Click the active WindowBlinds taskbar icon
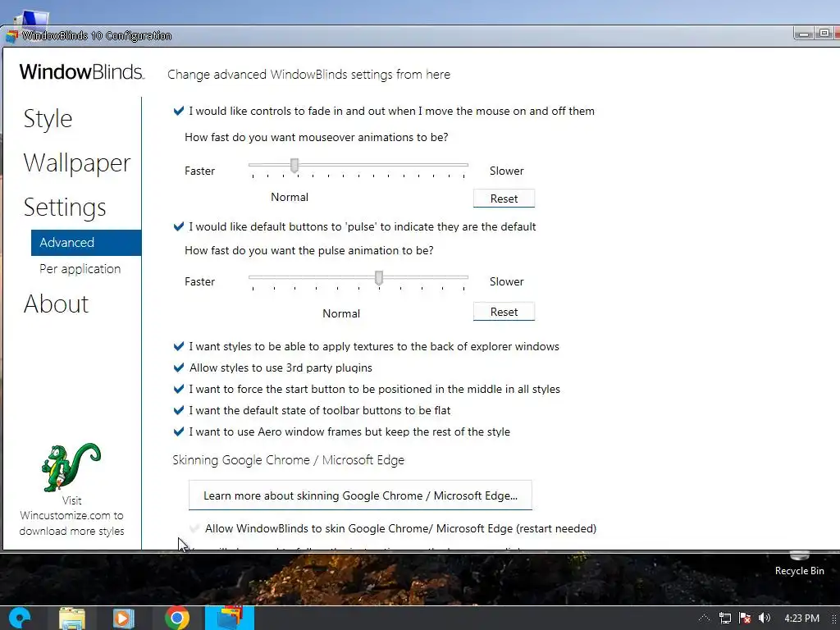The width and height of the screenshot is (840, 630). tap(230, 618)
